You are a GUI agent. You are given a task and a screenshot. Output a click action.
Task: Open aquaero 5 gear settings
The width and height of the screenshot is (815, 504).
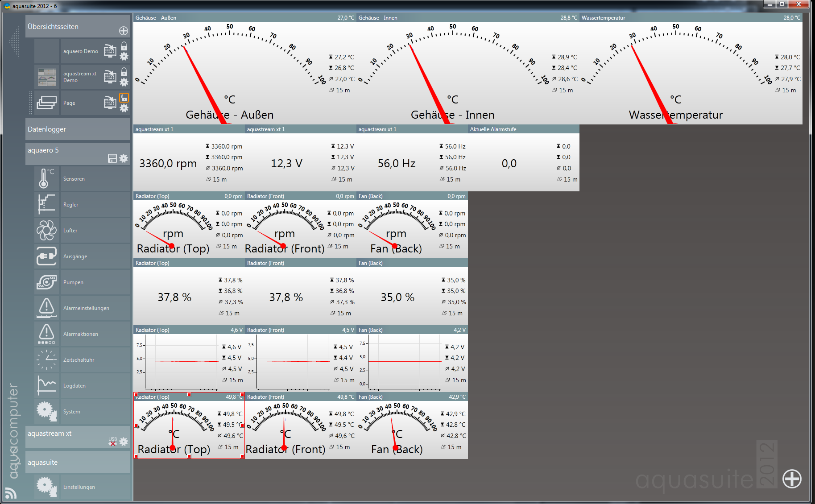point(124,158)
